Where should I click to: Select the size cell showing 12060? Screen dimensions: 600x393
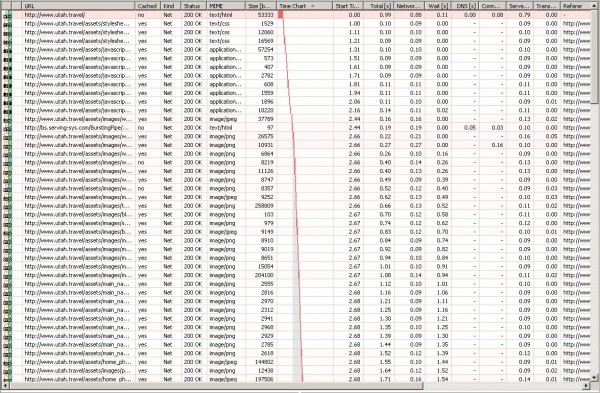[261, 33]
